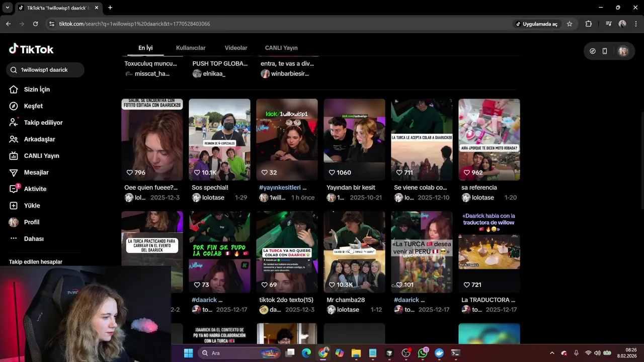Open Arkadaşlar friends page
Screen dimensions: 644x362
pos(39,139)
